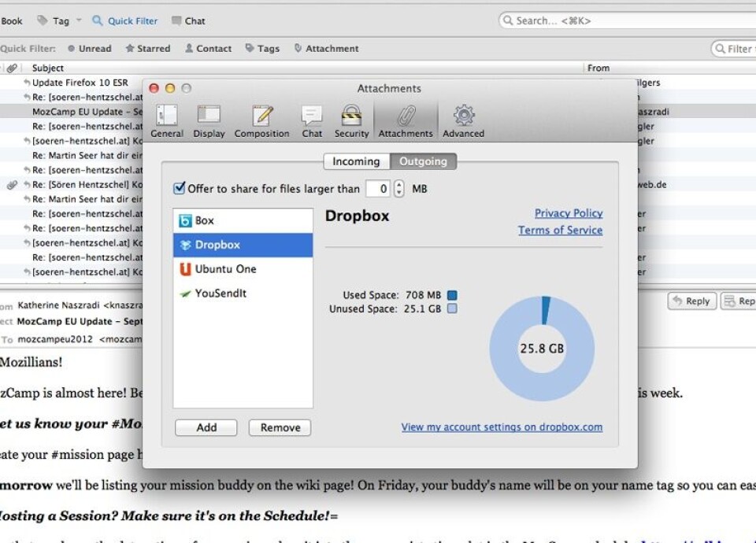
Task: Click the Dropbox heading in details pane
Action: click(357, 216)
